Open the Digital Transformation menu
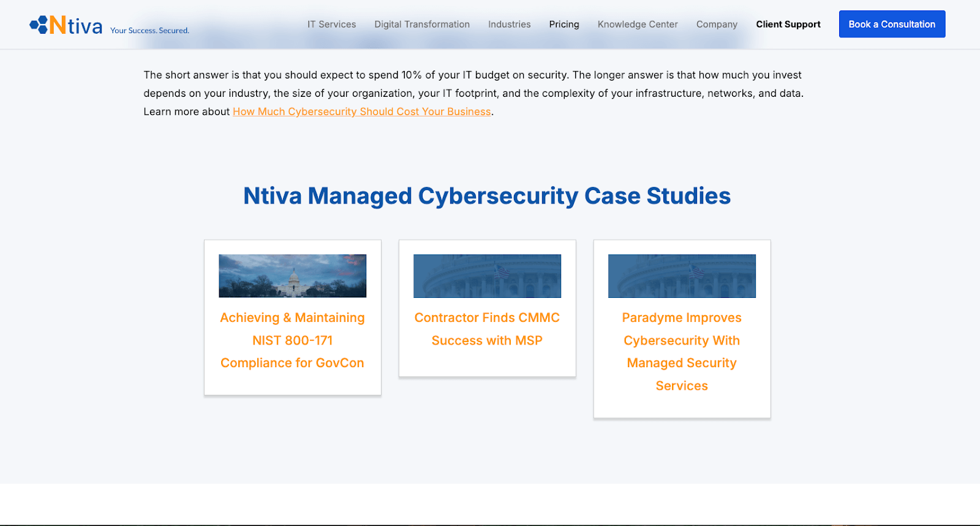 pyautogui.click(x=422, y=25)
